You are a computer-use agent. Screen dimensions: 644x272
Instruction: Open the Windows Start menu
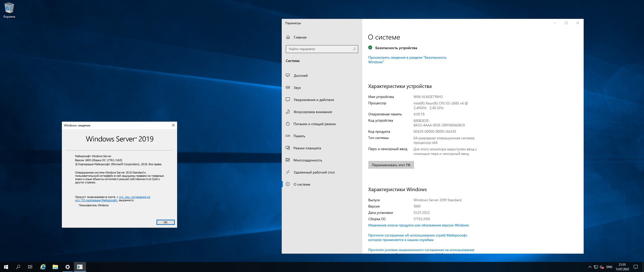[x=6, y=267]
